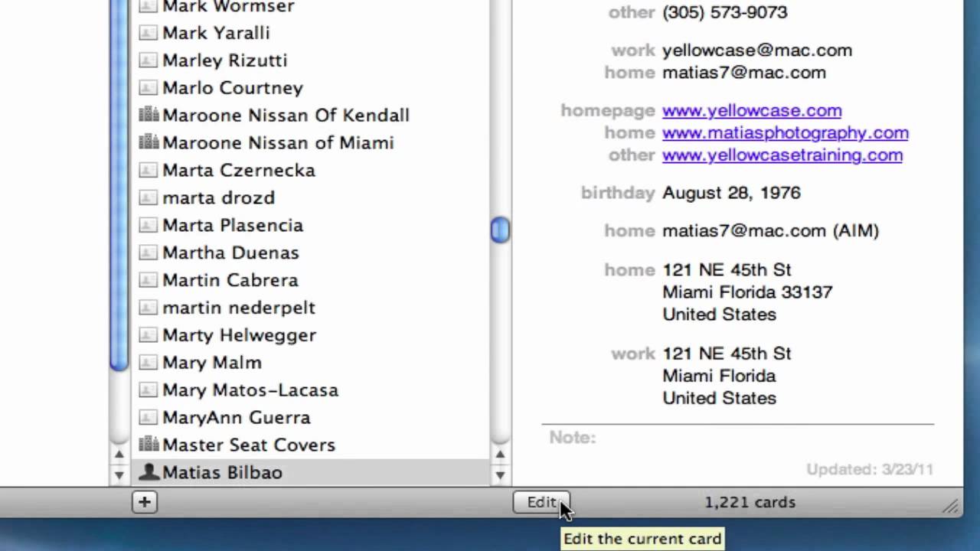The width and height of the screenshot is (980, 551).
Task: Click name list scroll up arrow
Action: point(500,455)
